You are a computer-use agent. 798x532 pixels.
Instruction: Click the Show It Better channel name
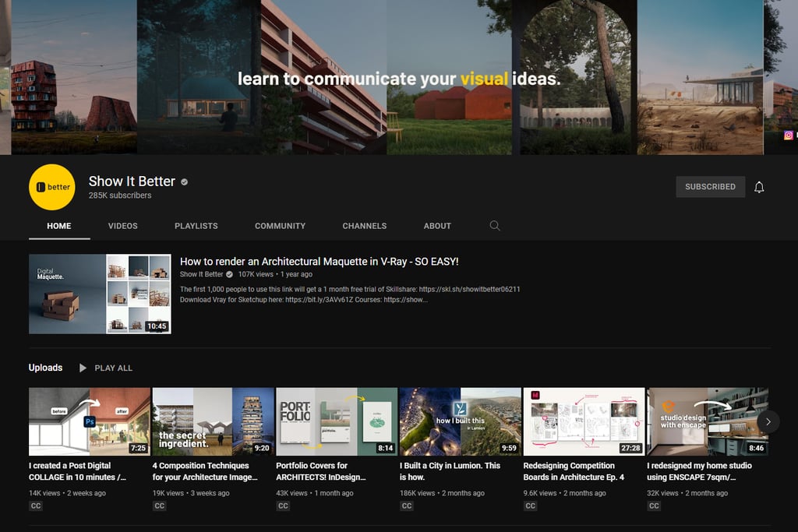[132, 181]
